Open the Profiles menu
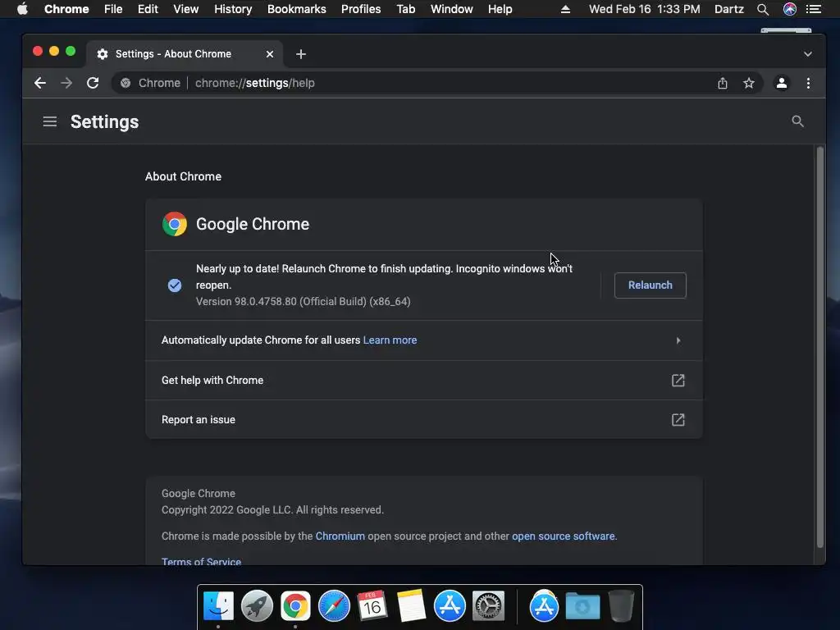This screenshot has width=840, height=630. (361, 9)
